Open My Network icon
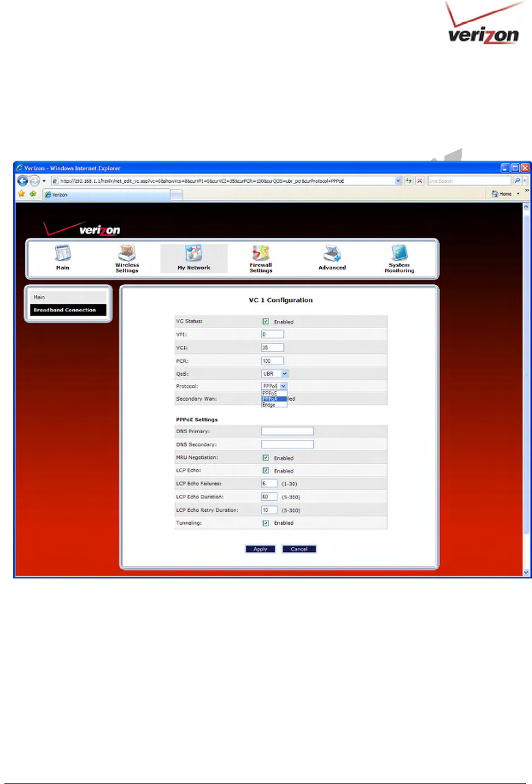Image resolution: width=532 pixels, height=784 pixels. coord(194,254)
